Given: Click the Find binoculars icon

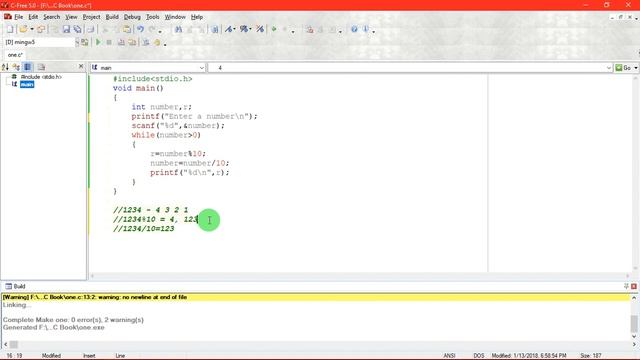Looking at the screenshot, I should click(x=178, y=29).
